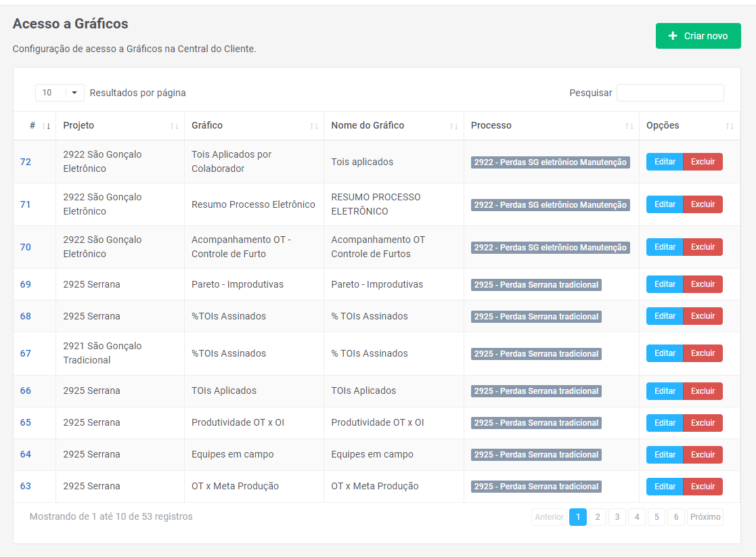This screenshot has height=557, width=756.
Task: Edit record 72 Tois aplicados
Action: (x=665, y=162)
